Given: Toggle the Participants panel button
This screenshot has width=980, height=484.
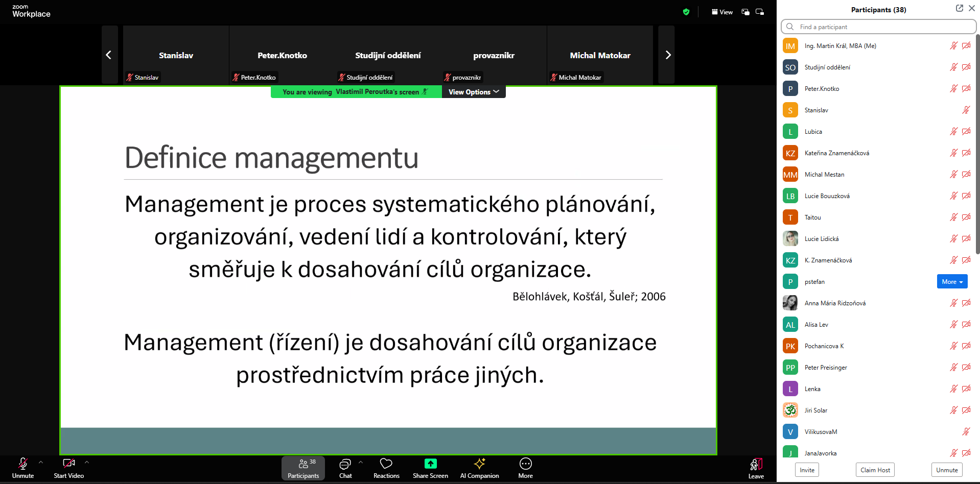Looking at the screenshot, I should [x=303, y=468].
